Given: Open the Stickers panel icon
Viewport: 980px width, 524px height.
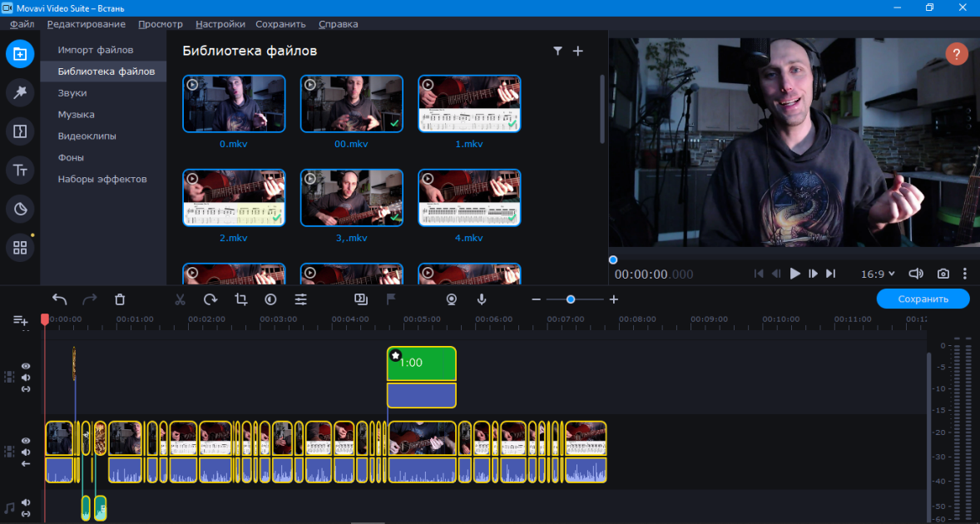Looking at the screenshot, I should pyautogui.click(x=20, y=209).
